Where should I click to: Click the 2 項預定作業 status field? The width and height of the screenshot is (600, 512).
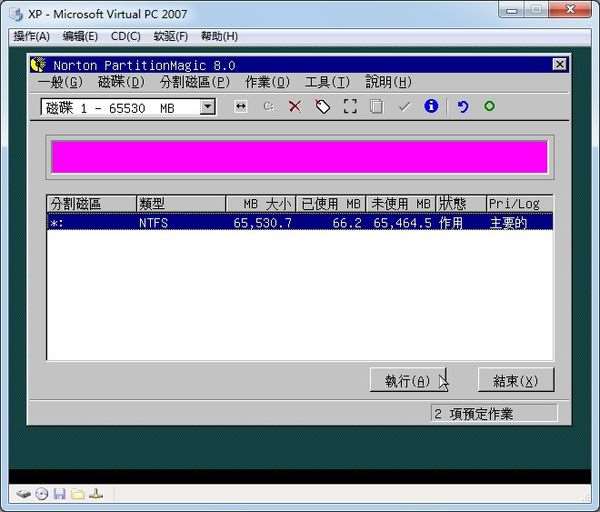coord(494,414)
